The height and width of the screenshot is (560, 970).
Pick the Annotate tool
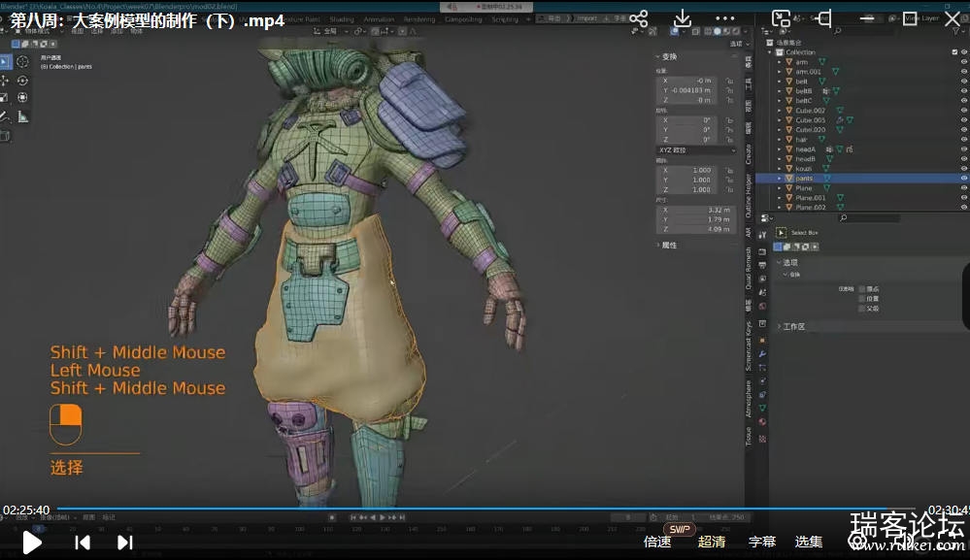point(4,116)
